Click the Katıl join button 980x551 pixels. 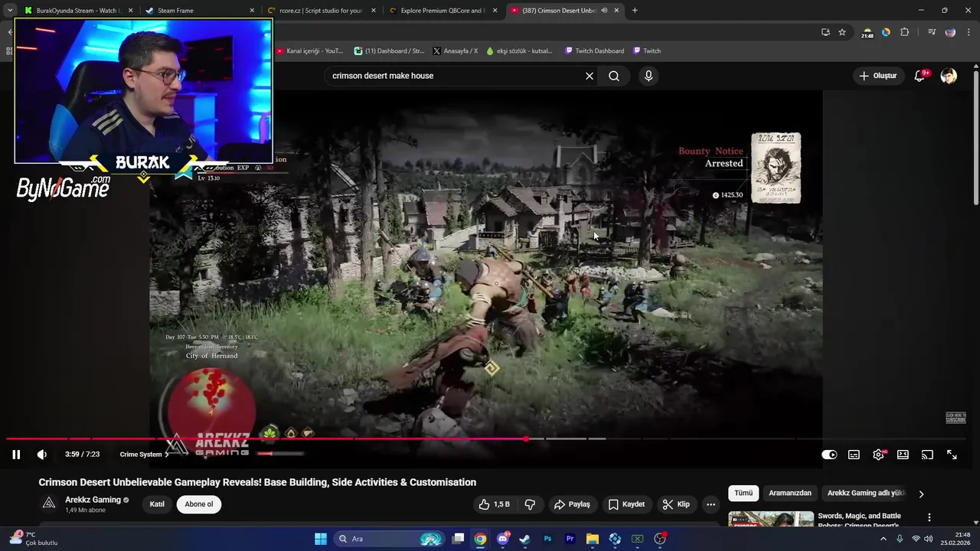157,504
